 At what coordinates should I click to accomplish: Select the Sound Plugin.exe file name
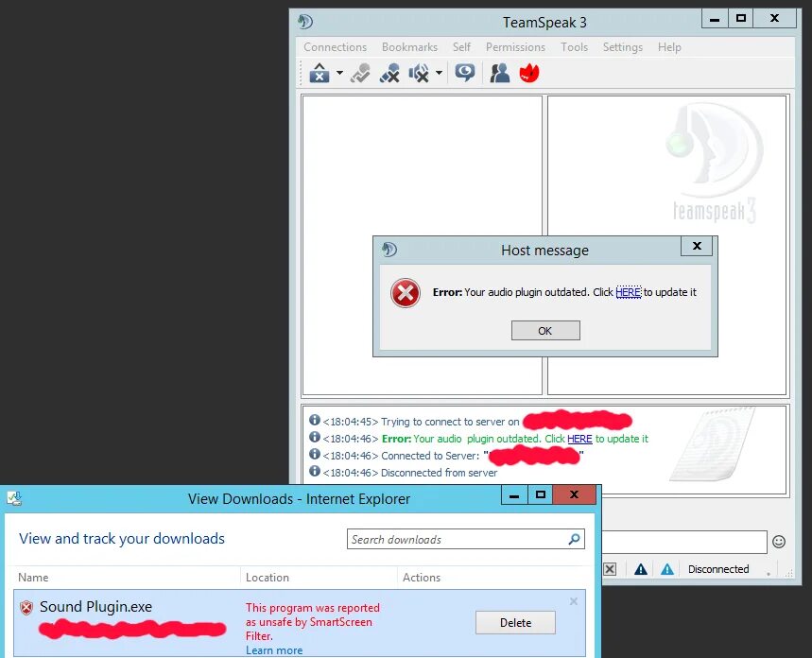tap(95, 607)
